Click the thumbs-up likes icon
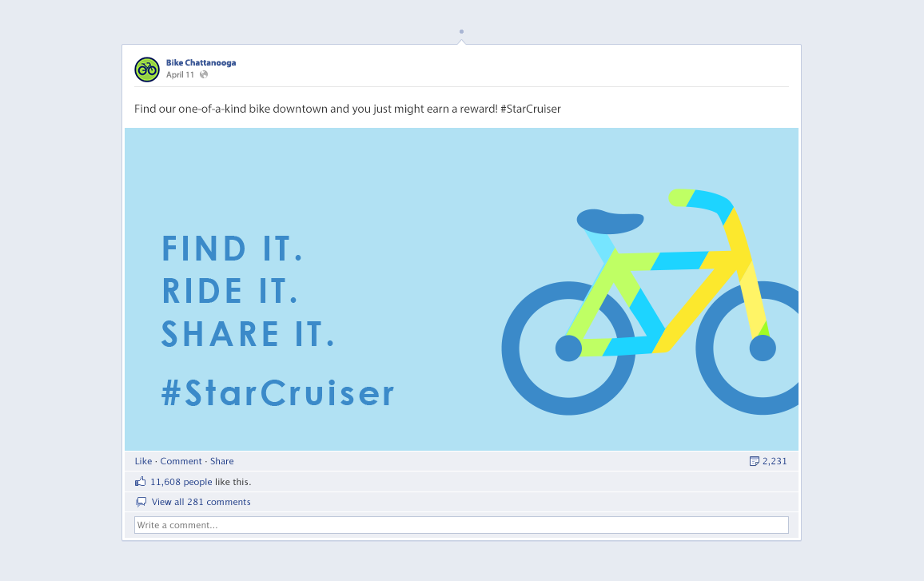The image size is (924, 581). [x=140, y=481]
